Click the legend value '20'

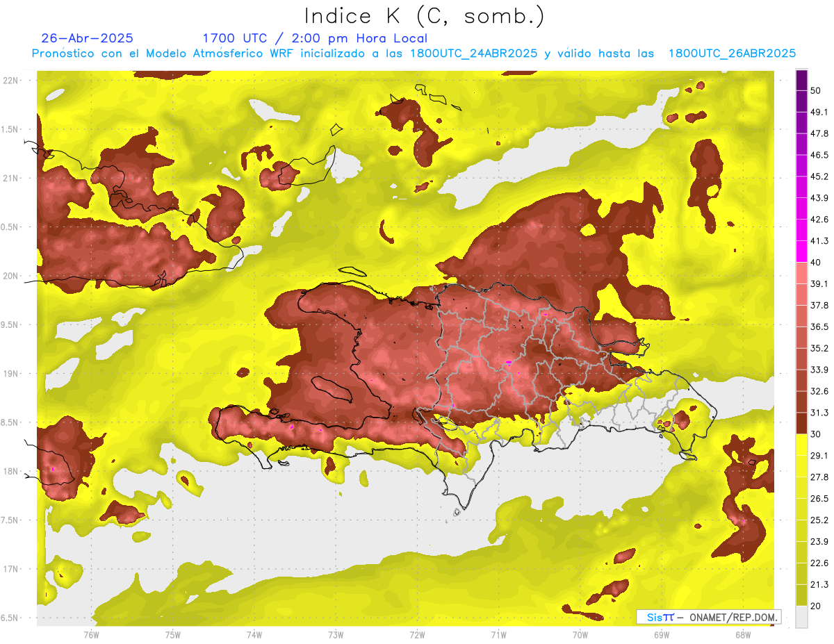(816, 606)
